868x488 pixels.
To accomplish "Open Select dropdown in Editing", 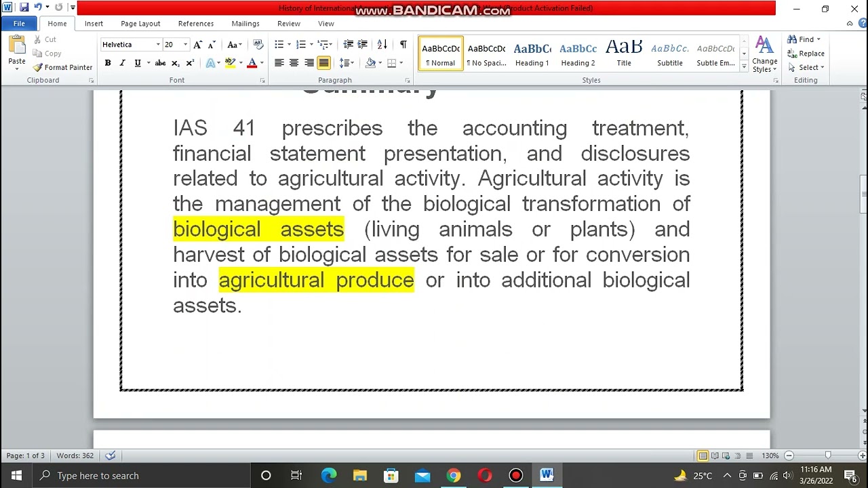I will tap(806, 68).
